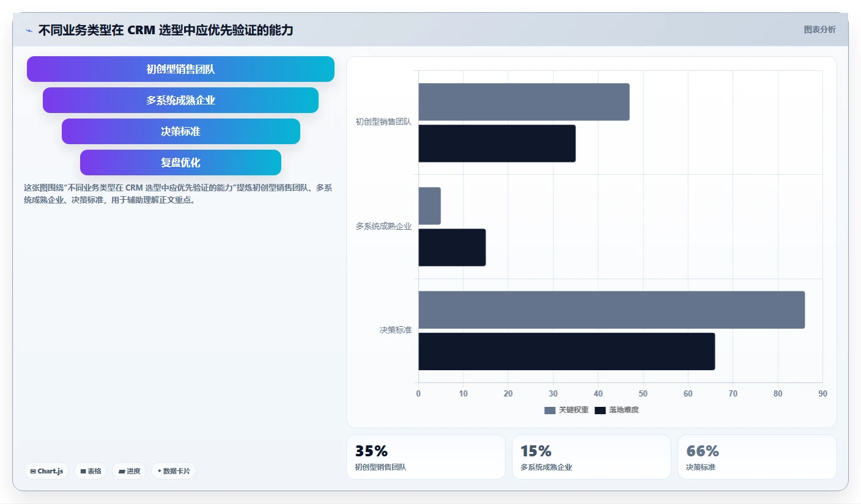The height and width of the screenshot is (504, 861).
Task: Toggle the 落地难度 legend entry
Action: coord(616,410)
